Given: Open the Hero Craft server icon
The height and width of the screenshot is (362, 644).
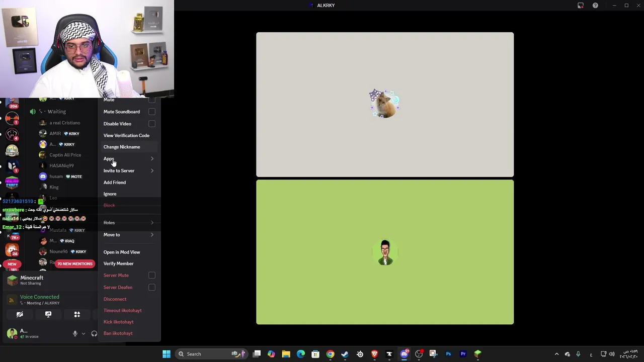Looking at the screenshot, I should 12,182.
